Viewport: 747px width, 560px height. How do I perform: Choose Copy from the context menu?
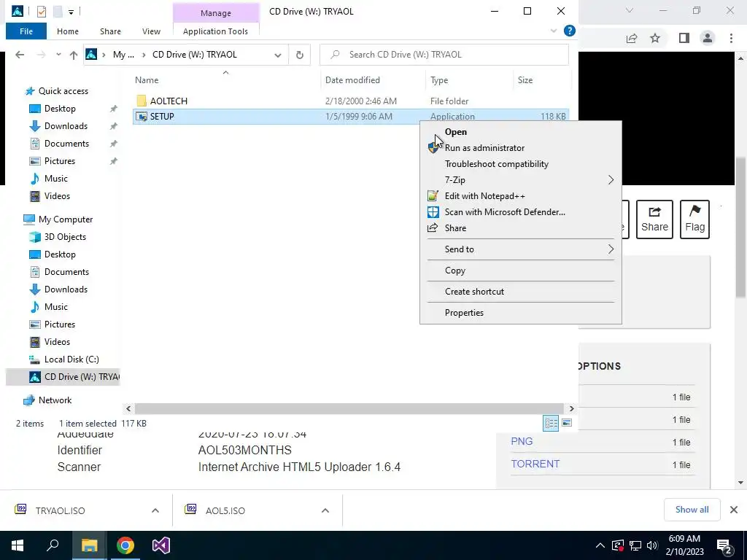click(455, 271)
